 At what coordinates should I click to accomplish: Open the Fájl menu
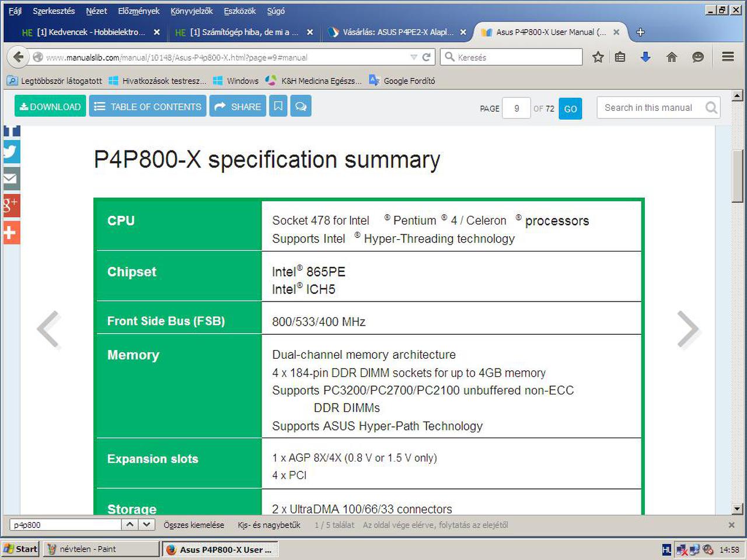15,11
